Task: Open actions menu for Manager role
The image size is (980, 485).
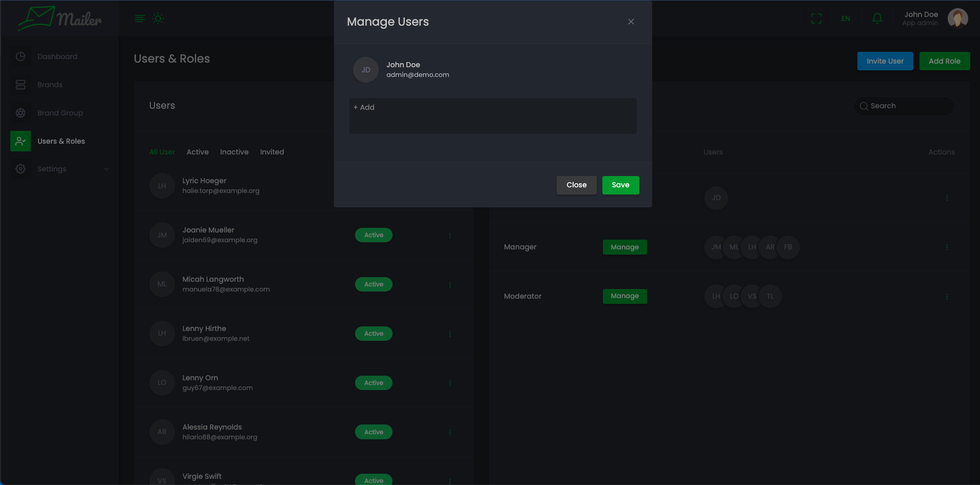Action: [x=947, y=247]
